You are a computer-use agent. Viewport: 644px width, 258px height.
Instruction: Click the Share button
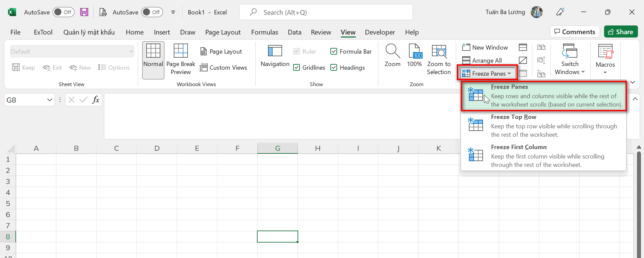point(621,32)
